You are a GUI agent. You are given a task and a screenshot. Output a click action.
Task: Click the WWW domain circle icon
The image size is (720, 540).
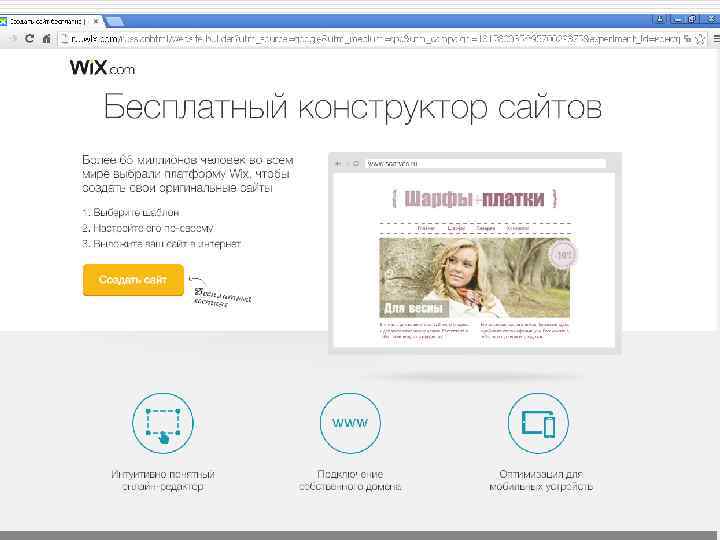click(350, 423)
